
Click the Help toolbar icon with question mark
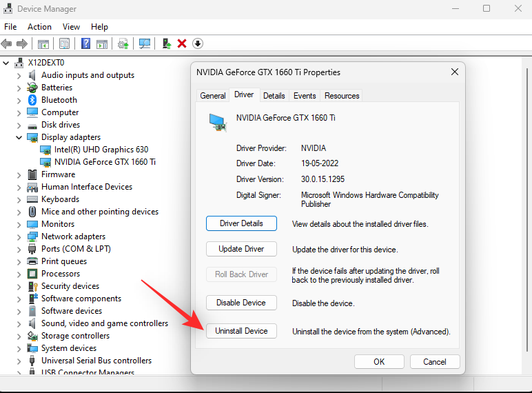coord(86,43)
